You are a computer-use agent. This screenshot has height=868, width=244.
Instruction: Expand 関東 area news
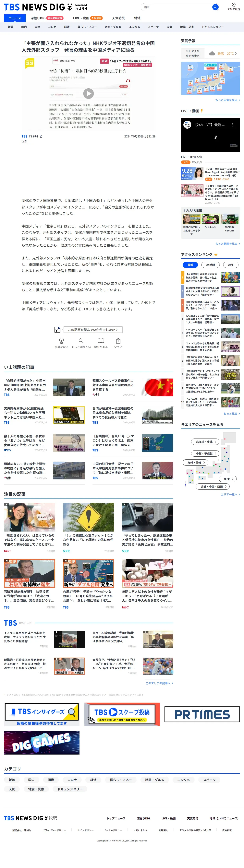pos(228,479)
